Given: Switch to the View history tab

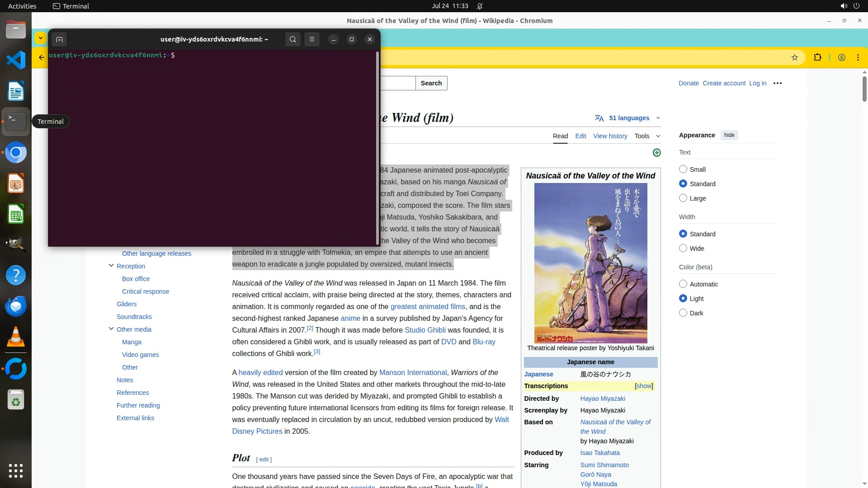Looking at the screenshot, I should click(x=610, y=136).
